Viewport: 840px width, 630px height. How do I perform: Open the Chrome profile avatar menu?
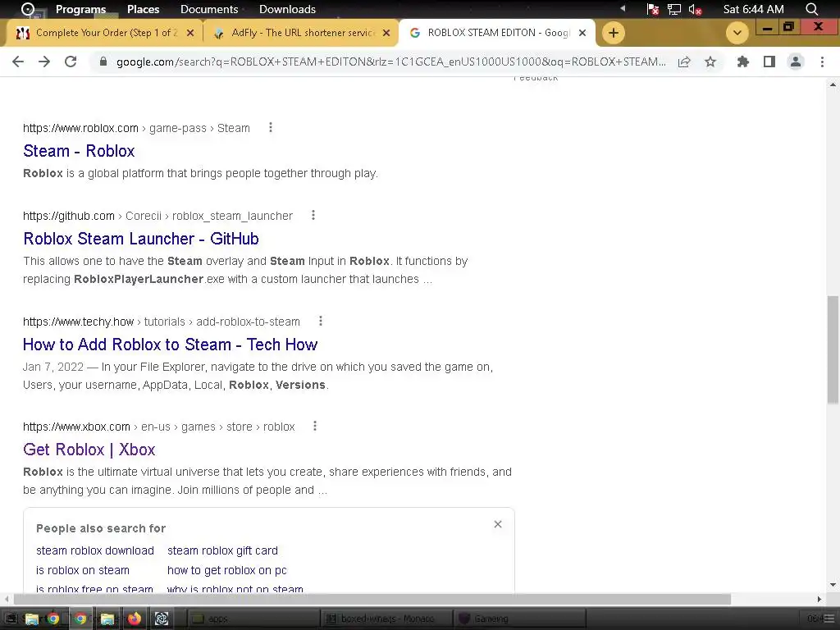(796, 62)
